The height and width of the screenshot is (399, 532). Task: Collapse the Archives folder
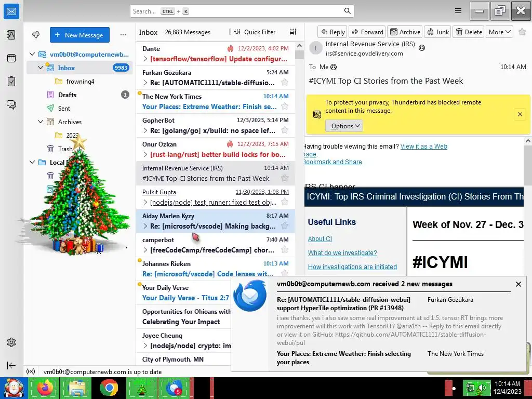(x=41, y=122)
